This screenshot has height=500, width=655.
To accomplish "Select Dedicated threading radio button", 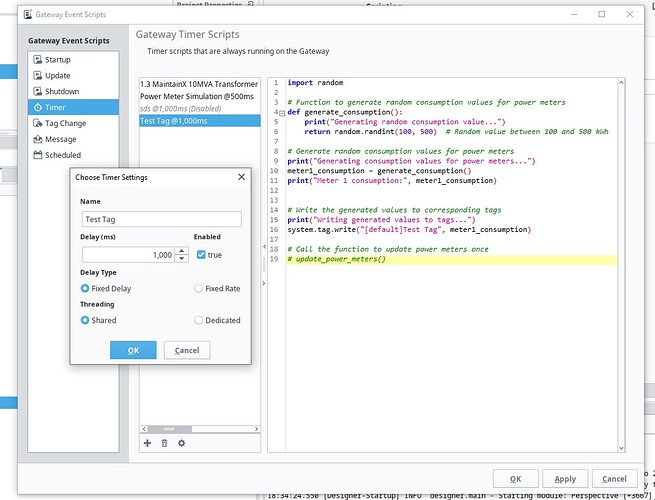I will [x=198, y=320].
